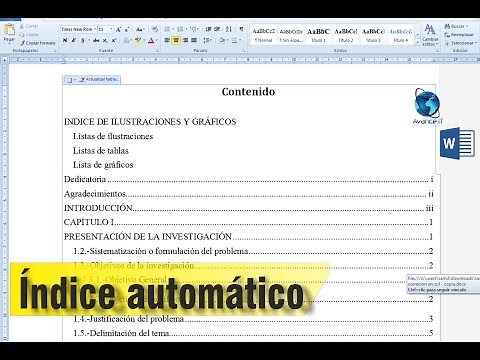Follow the INTRODUCCIÓN contents entry
The image size is (480, 360).
pos(249,208)
